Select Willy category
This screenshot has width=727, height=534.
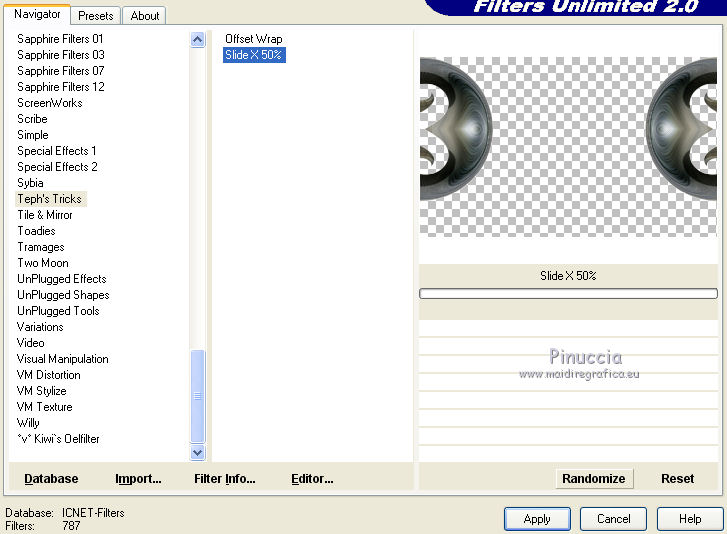pos(28,423)
